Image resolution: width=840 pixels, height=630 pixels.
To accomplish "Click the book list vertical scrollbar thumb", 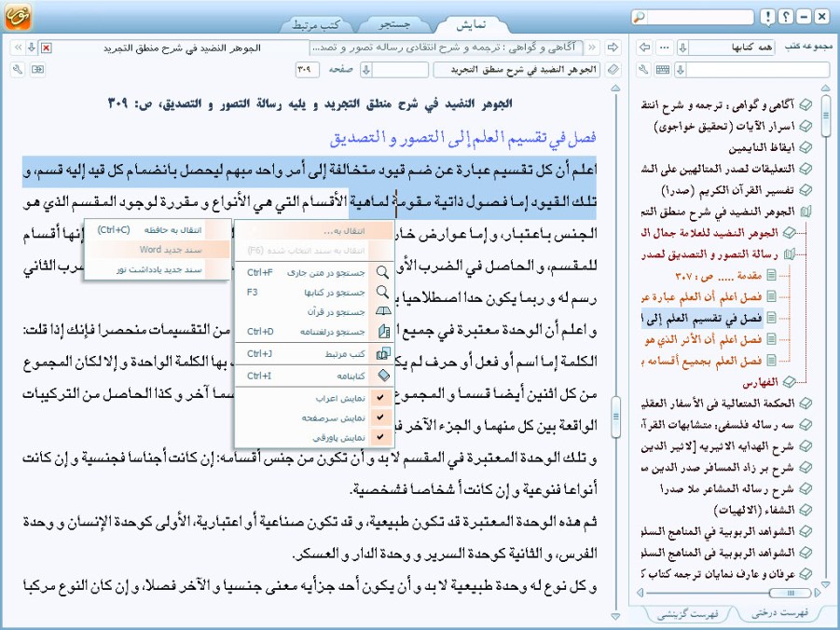I will pos(825,116).
